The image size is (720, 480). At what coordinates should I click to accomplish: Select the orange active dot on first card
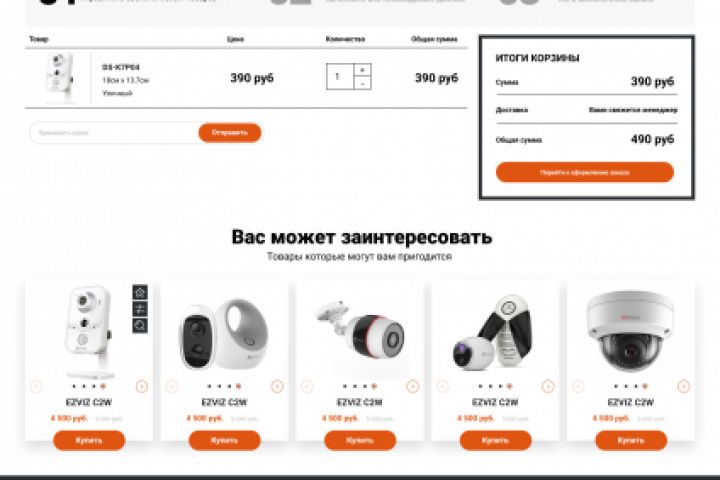103,386
